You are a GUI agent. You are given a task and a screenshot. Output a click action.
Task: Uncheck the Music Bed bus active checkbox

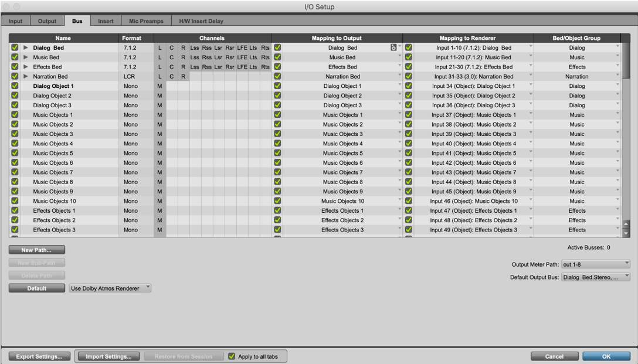coord(15,57)
